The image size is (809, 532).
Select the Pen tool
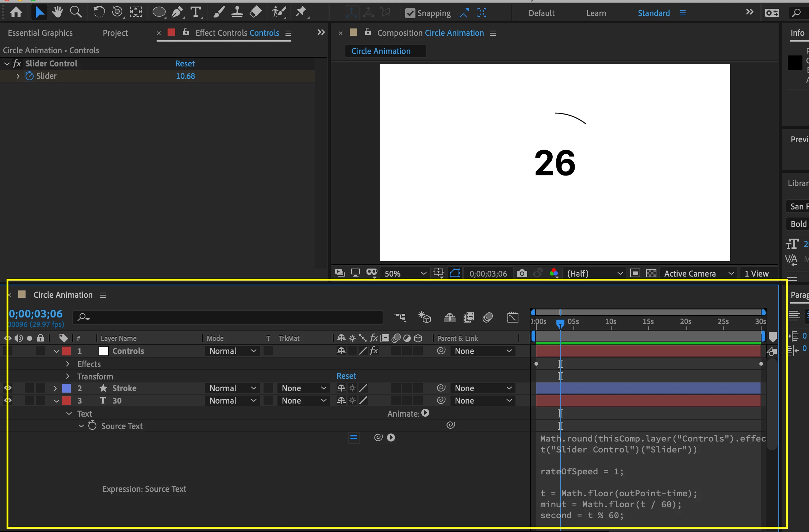[177, 12]
